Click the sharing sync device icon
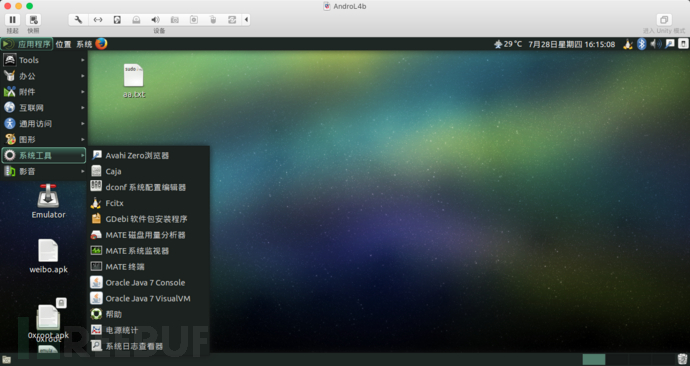The width and height of the screenshot is (690, 366). pos(232,20)
